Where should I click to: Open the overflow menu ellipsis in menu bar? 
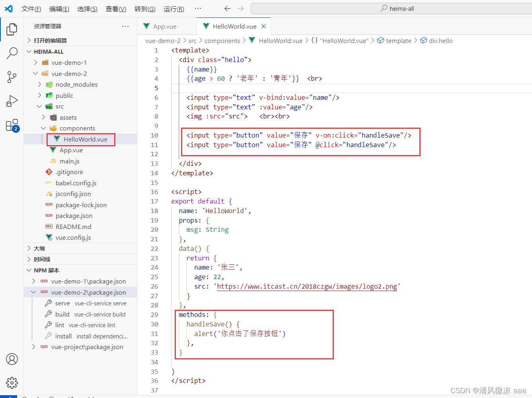(198, 8)
